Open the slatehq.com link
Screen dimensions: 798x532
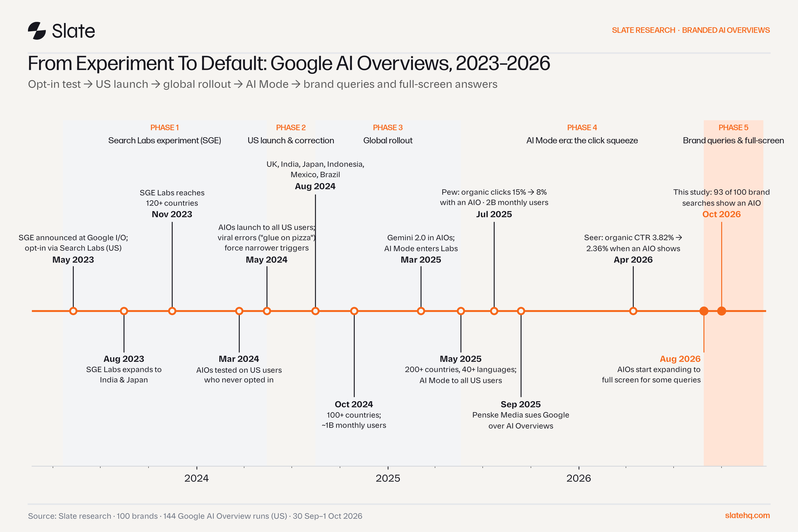pyautogui.click(x=747, y=515)
